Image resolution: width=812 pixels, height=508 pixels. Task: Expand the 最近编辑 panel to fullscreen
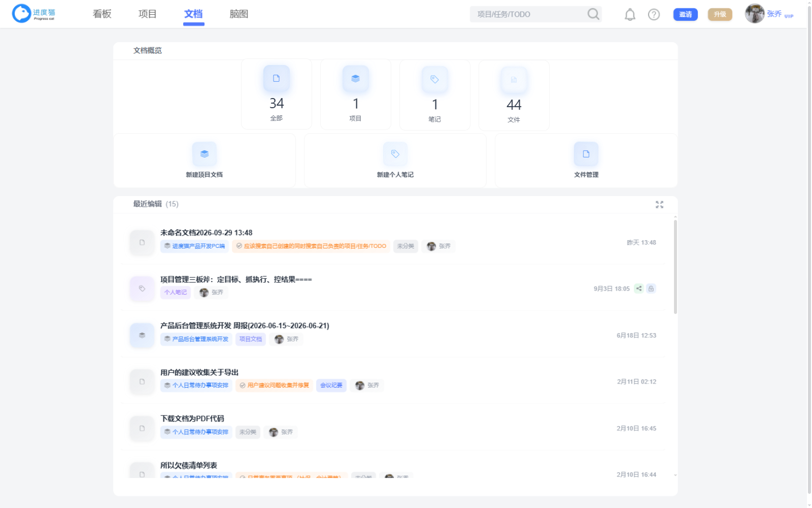[x=659, y=204]
